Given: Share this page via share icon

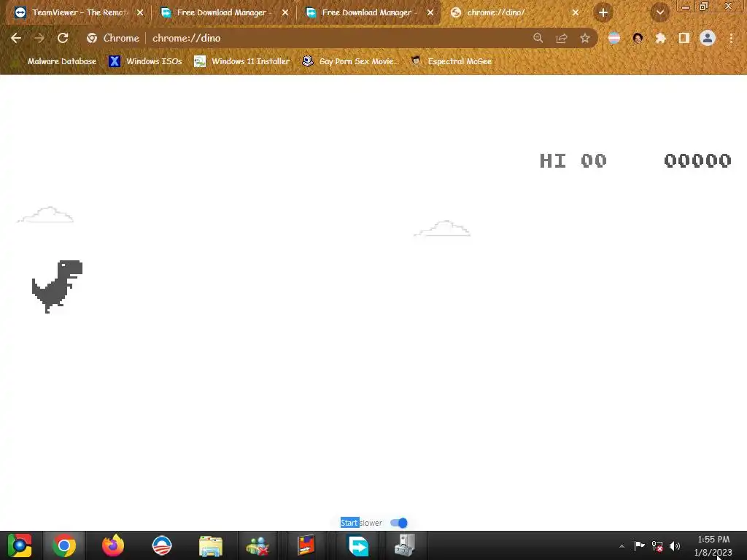Looking at the screenshot, I should [562, 38].
